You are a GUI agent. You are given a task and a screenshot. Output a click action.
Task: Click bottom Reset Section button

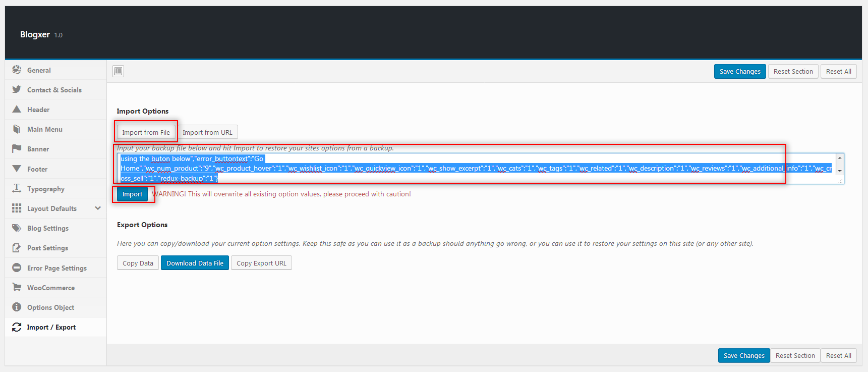click(795, 355)
